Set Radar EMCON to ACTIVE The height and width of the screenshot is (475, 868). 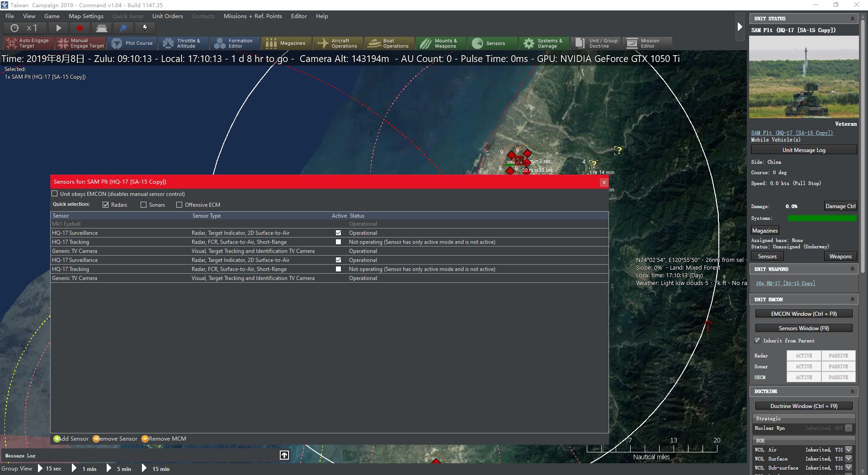tap(804, 356)
